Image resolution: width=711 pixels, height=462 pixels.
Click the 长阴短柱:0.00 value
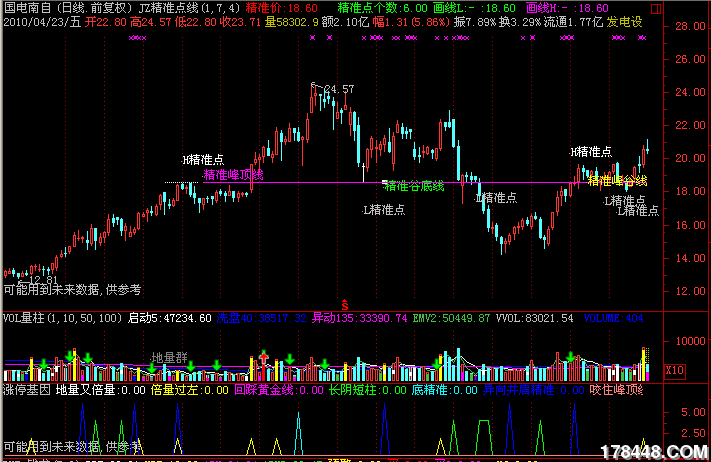tap(368, 390)
